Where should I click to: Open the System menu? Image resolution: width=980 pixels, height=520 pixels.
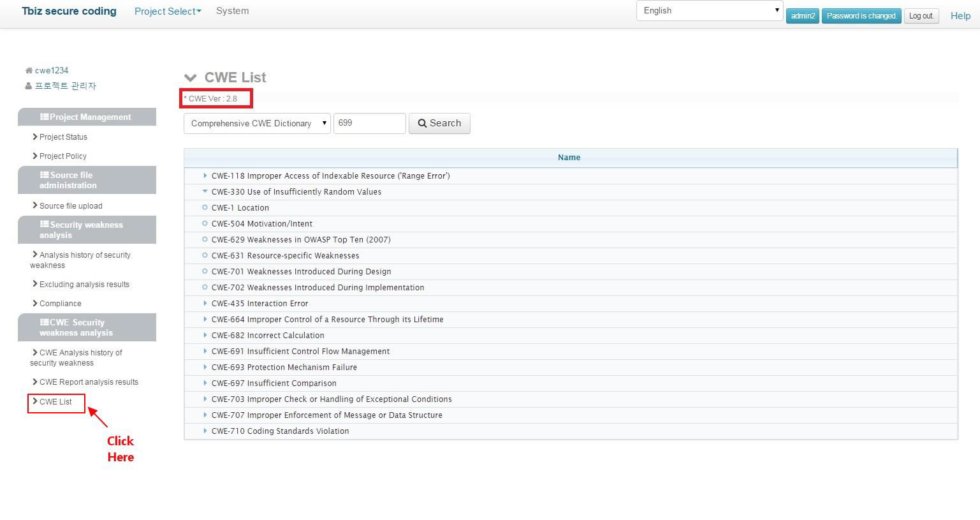pyautogui.click(x=232, y=11)
